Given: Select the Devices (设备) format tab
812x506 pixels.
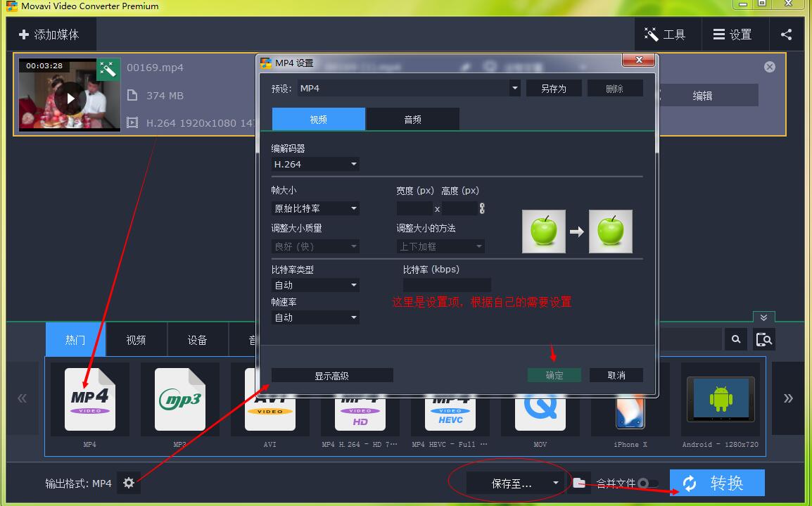Looking at the screenshot, I should [197, 340].
